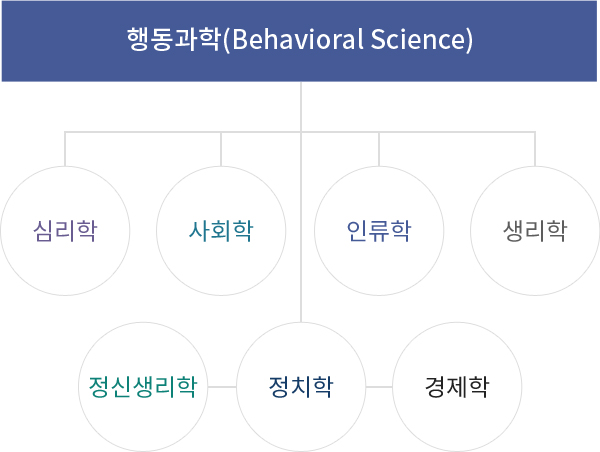Select the 심리학 circle

(x=65, y=231)
